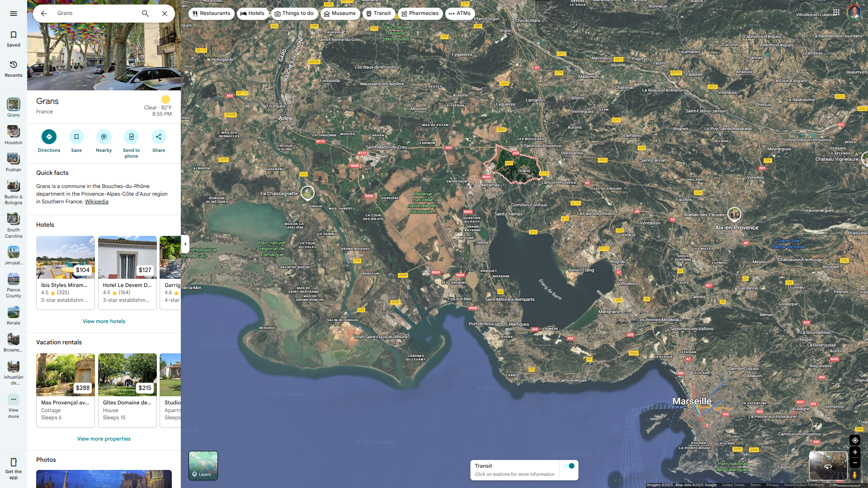Collapse the side panel with arrow
This screenshot has width=868, height=488.
[x=185, y=244]
